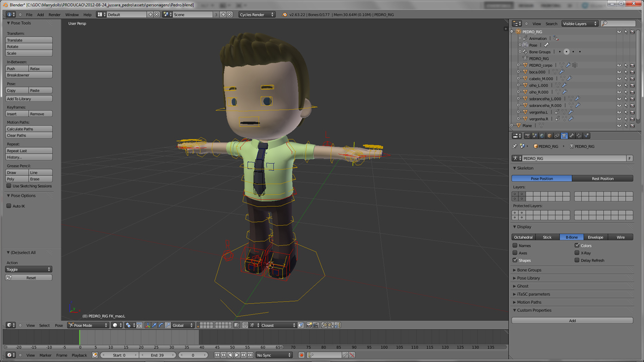Hide PEDRO_corpo using its eye icon
The width and height of the screenshot is (644, 362).
[x=619, y=65]
